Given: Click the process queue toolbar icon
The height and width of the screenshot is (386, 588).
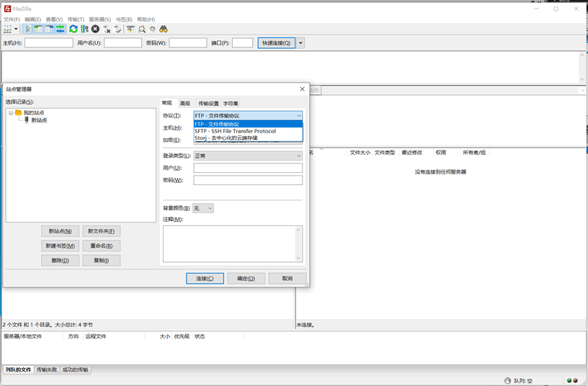Looking at the screenshot, I should pyautogui.click(x=84, y=29).
